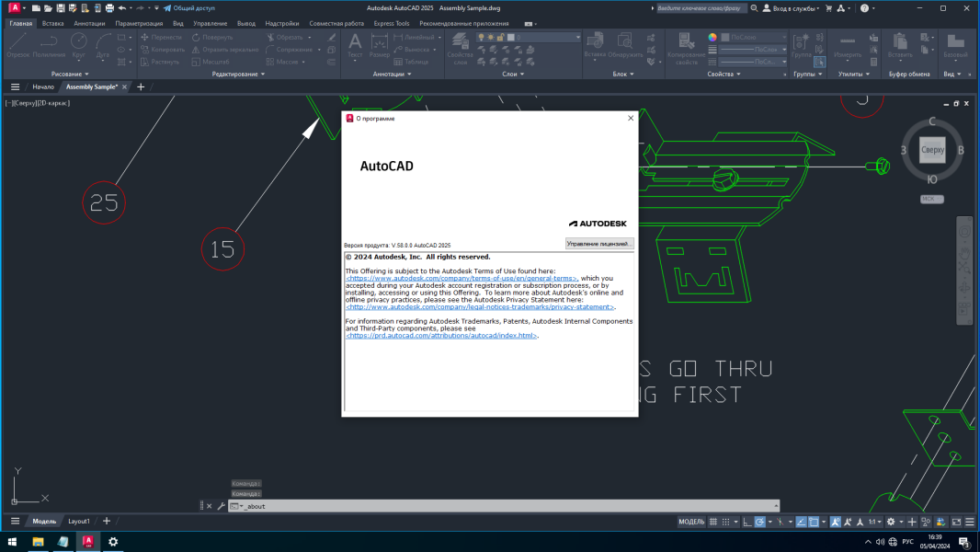Insert a table with Таблица
Image resolution: width=980 pixels, height=552 pixels.
(411, 62)
